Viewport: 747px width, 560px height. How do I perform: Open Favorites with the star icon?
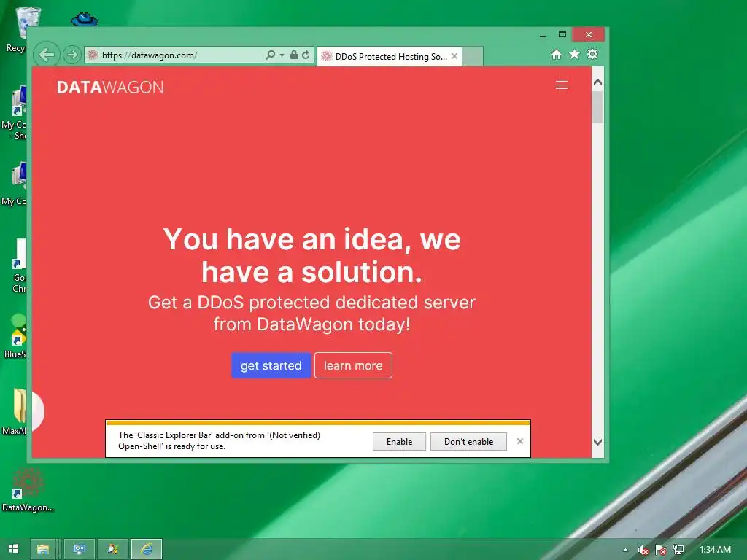point(575,54)
